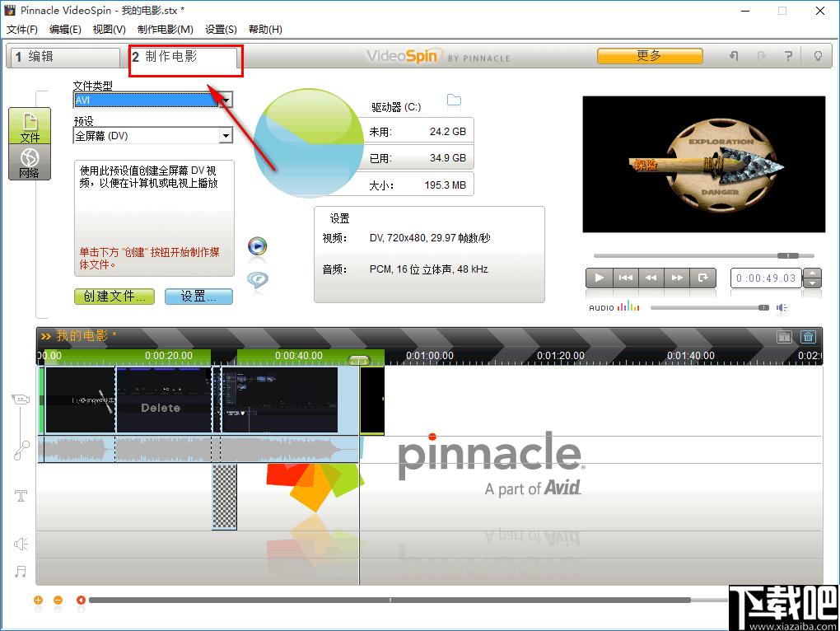The image size is (840, 631).
Task: Expand the 预设 全屏幕 (DV) dropdown
Action: (226, 136)
